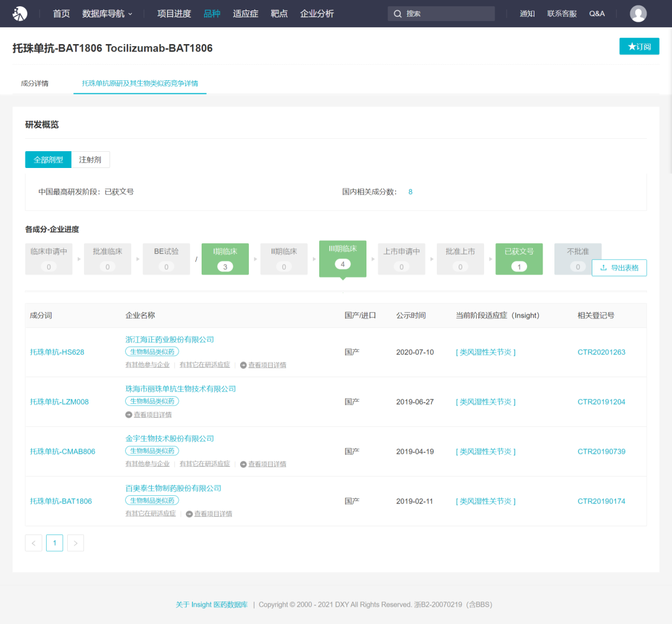Open the Q&A link

tap(597, 14)
